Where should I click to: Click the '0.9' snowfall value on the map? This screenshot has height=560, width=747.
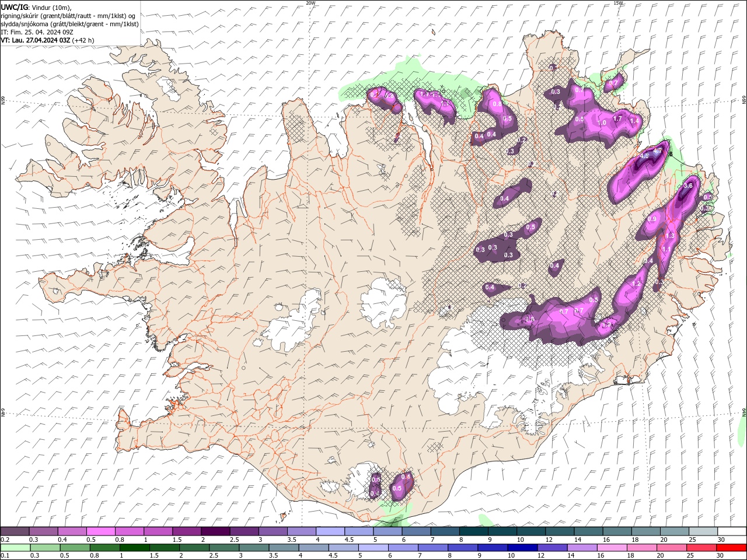[x=652, y=219]
